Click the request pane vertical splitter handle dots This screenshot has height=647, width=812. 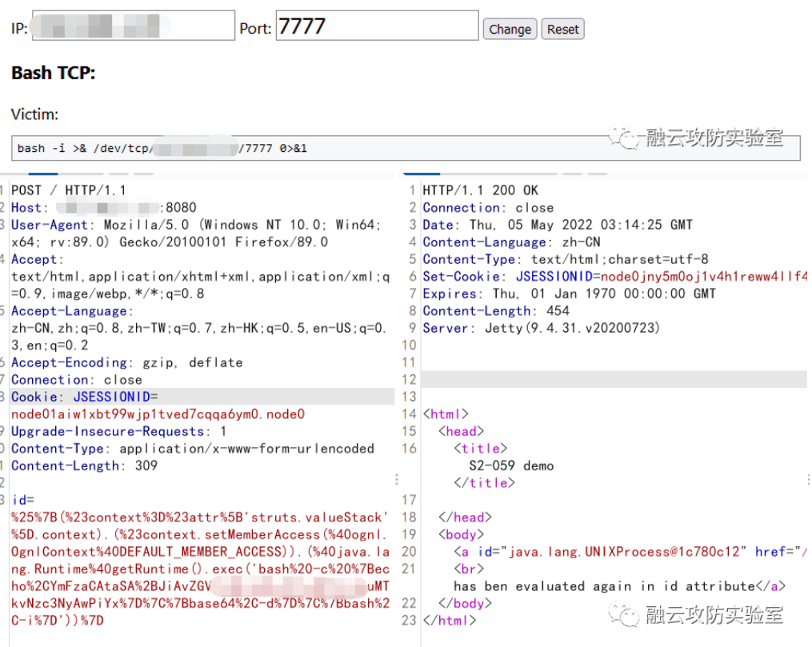click(x=397, y=480)
